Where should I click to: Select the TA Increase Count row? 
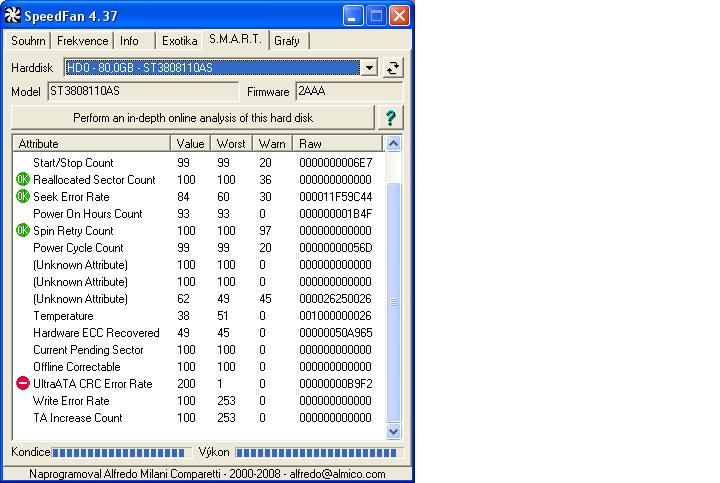(x=199, y=417)
